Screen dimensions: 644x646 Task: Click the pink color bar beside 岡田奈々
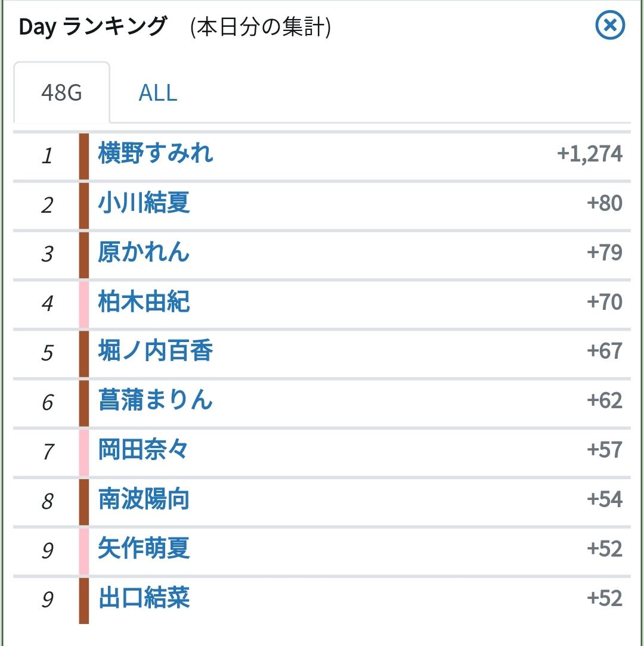point(84,451)
